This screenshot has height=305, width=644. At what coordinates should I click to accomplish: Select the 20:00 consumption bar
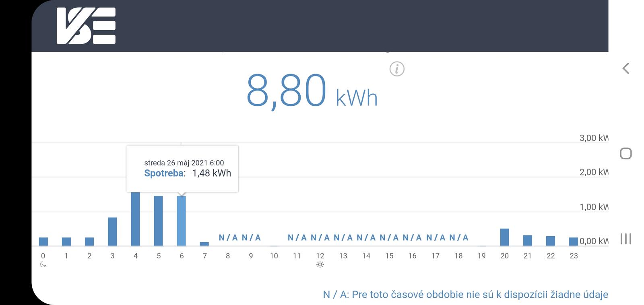click(504, 237)
